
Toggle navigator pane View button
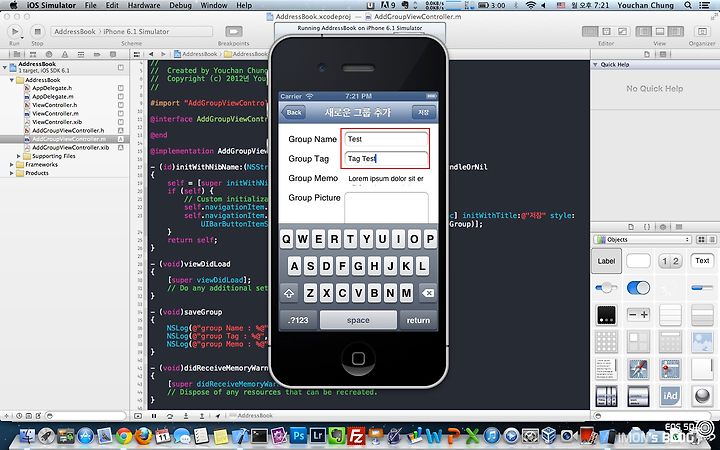pyautogui.click(x=644, y=31)
